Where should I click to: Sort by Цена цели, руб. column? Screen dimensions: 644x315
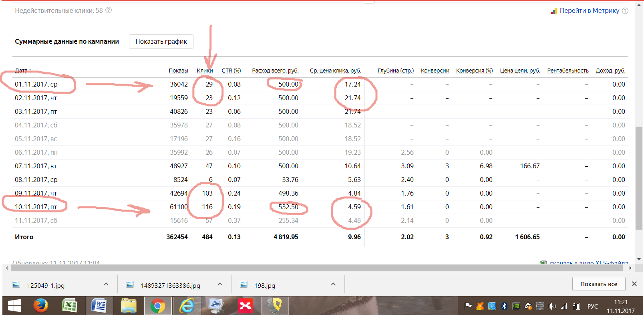pyautogui.click(x=520, y=71)
